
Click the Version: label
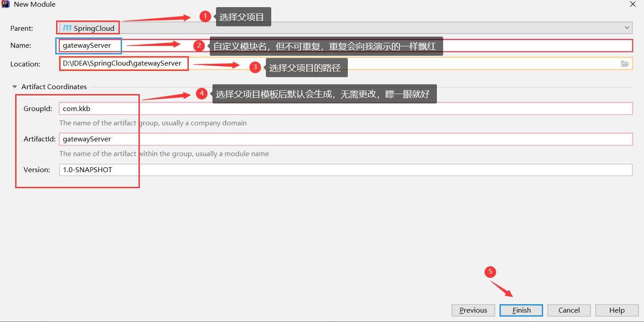(37, 170)
